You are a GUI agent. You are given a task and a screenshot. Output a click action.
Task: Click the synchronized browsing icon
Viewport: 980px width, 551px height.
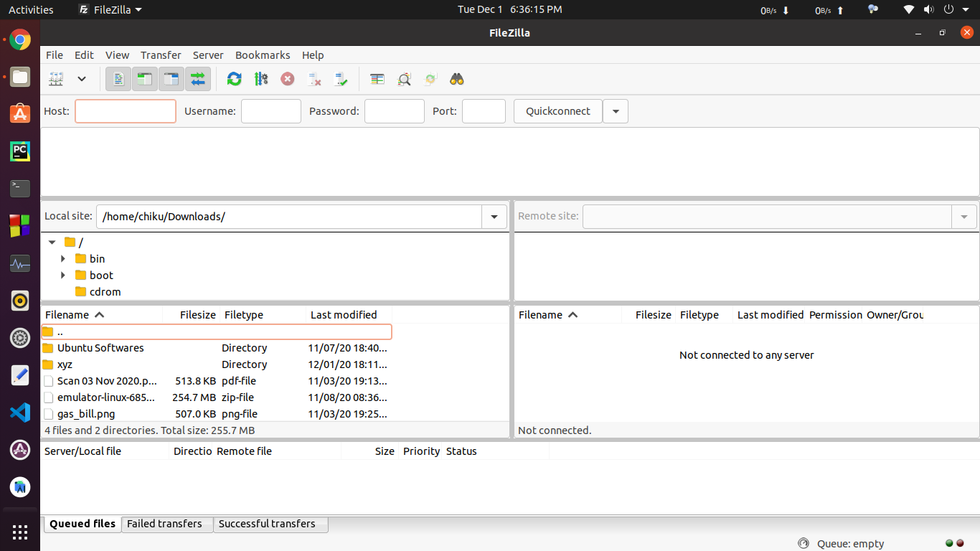point(430,79)
